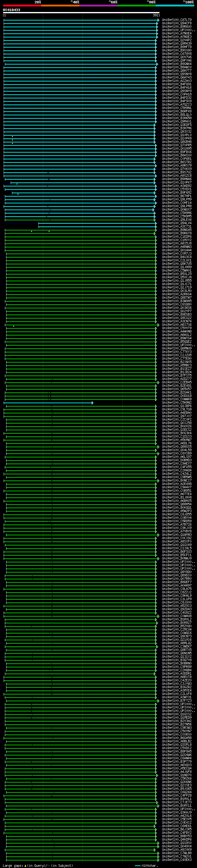Click label UniRef100_B6RFK8
The height and width of the screenshot is (868, 197).
tap(177, 111)
